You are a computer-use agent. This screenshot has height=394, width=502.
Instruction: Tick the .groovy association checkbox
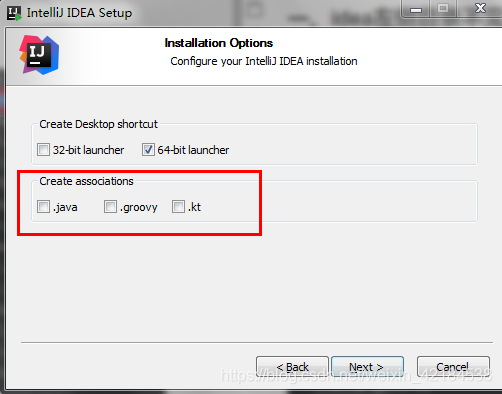point(110,207)
